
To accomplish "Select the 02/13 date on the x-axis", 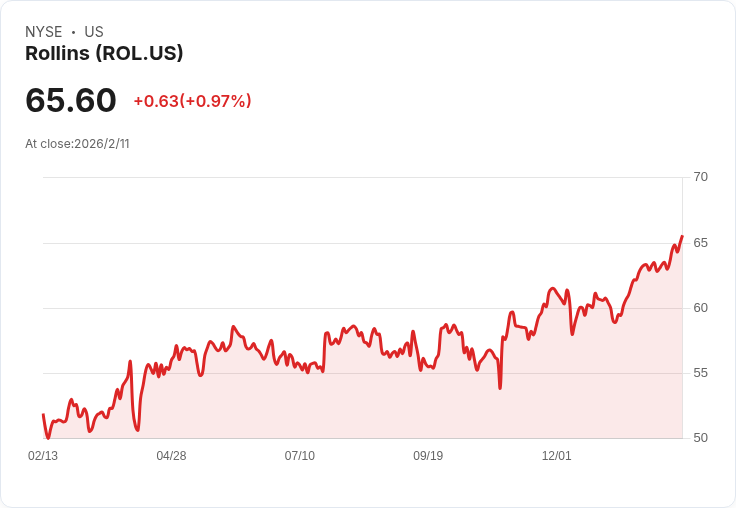I will pyautogui.click(x=43, y=456).
